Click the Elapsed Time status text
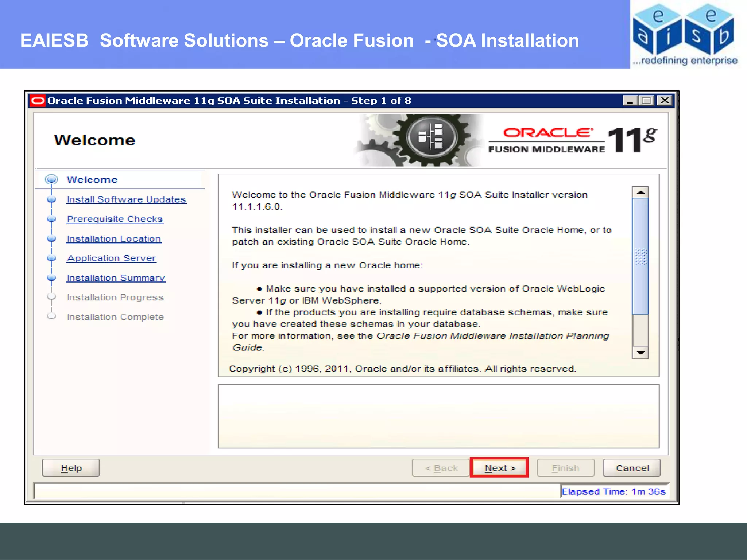This screenshot has width=747, height=560. pos(614,491)
